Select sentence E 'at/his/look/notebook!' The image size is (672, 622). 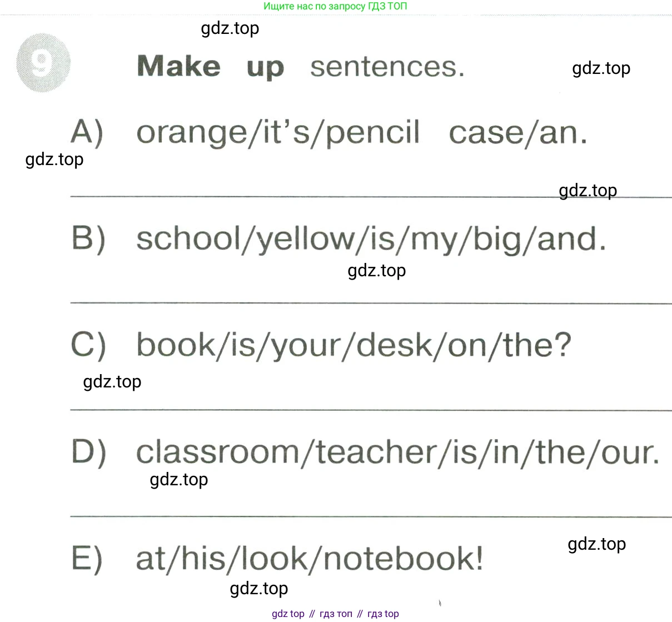(x=310, y=558)
